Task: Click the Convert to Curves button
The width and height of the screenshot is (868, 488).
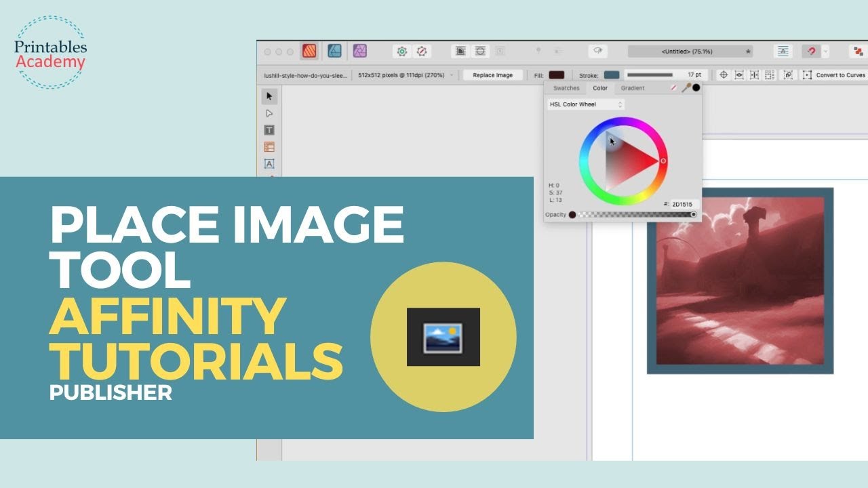Action: [x=834, y=75]
